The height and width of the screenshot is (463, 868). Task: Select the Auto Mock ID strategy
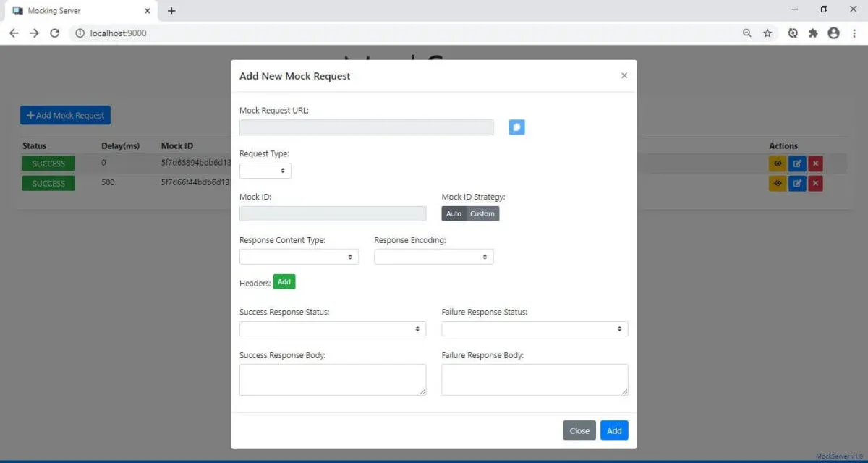click(x=454, y=213)
